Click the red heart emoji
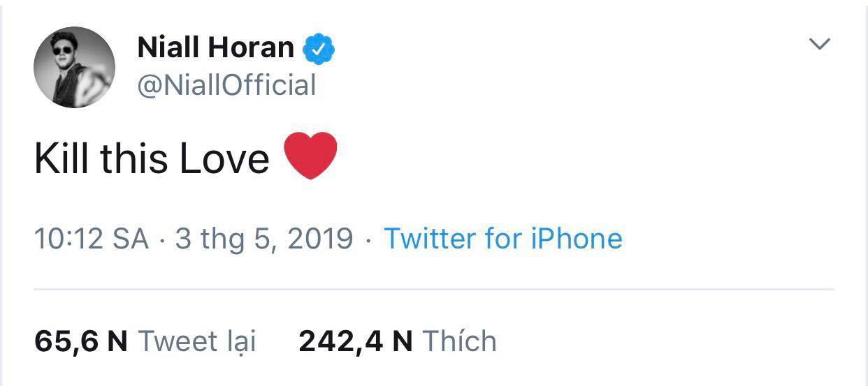The height and width of the screenshot is (386, 868). click(311, 156)
